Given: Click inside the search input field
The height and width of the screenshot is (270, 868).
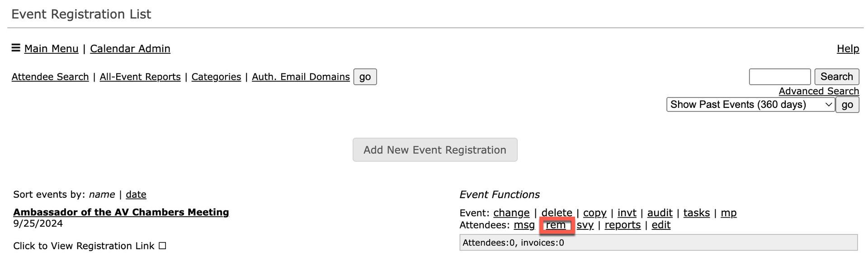Looking at the screenshot, I should 779,76.
